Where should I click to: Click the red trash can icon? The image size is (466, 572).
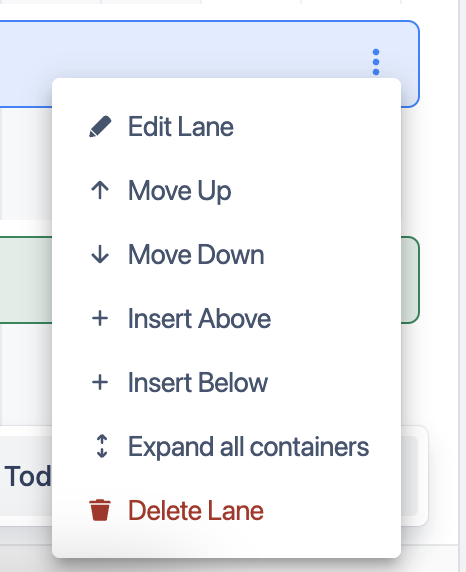[x=100, y=510]
